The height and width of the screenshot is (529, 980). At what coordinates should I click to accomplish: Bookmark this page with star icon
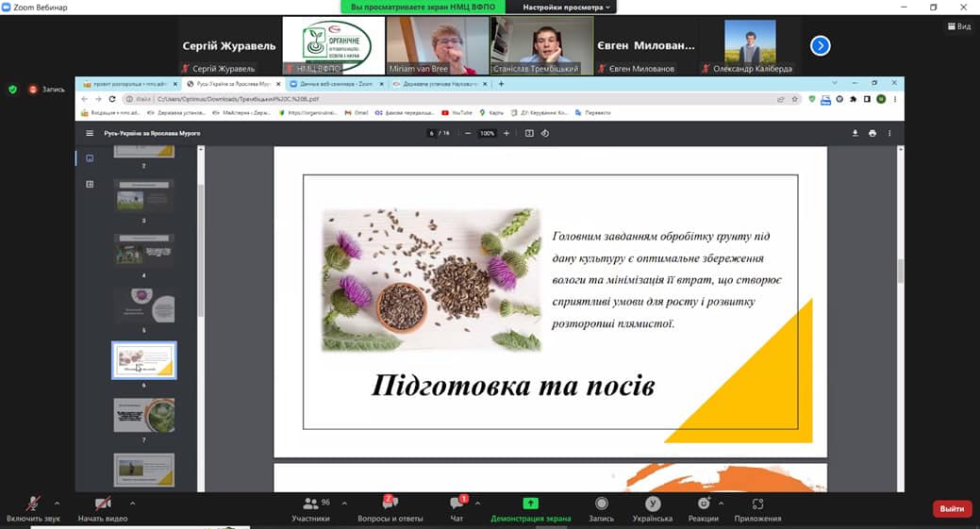click(794, 99)
